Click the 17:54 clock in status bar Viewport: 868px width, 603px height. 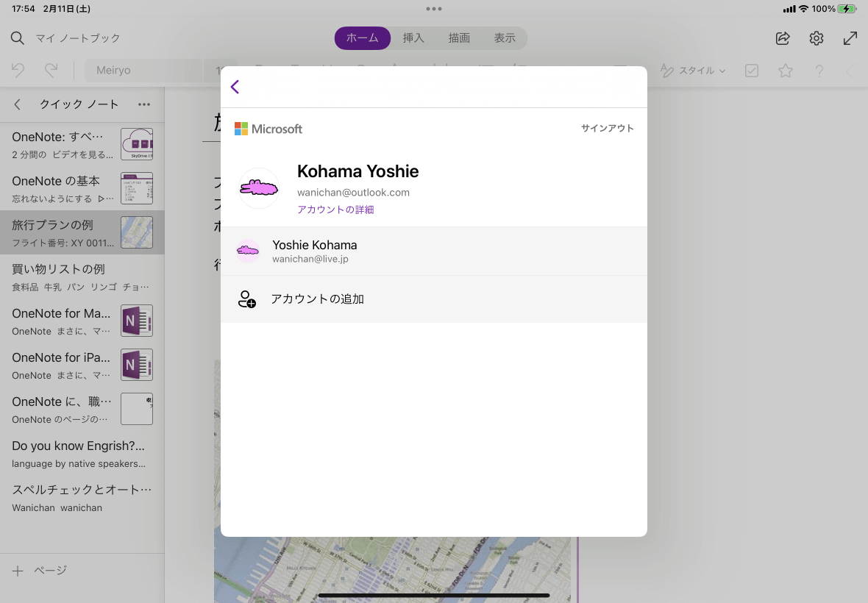pos(24,9)
